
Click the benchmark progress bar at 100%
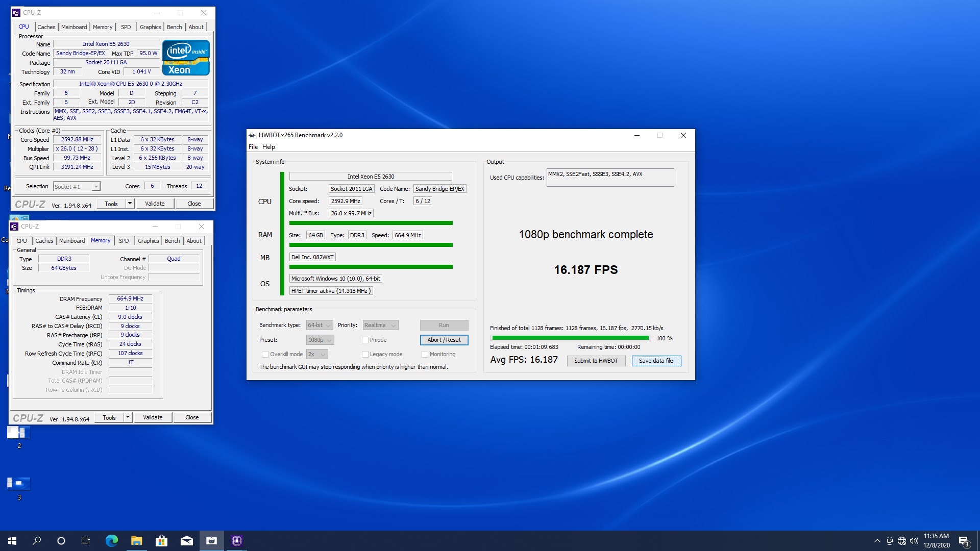(570, 338)
